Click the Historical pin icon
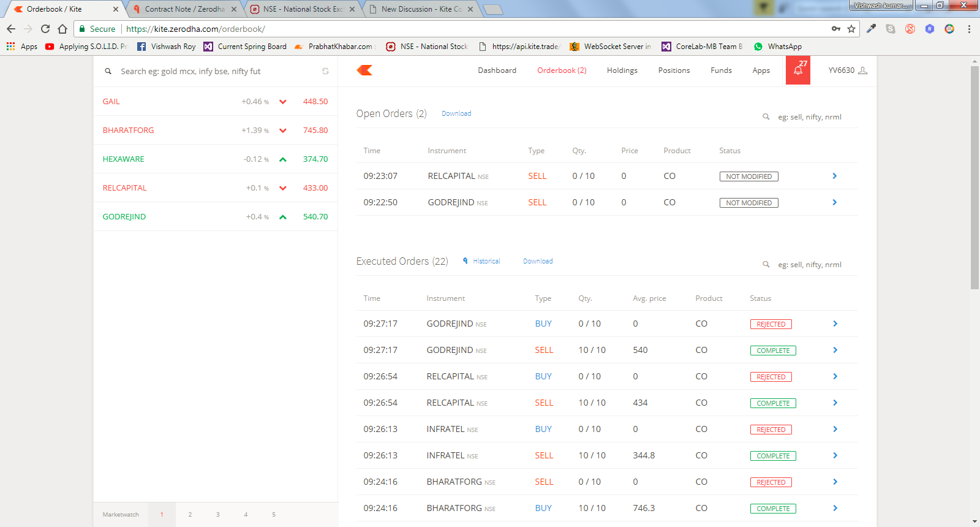 [466, 261]
